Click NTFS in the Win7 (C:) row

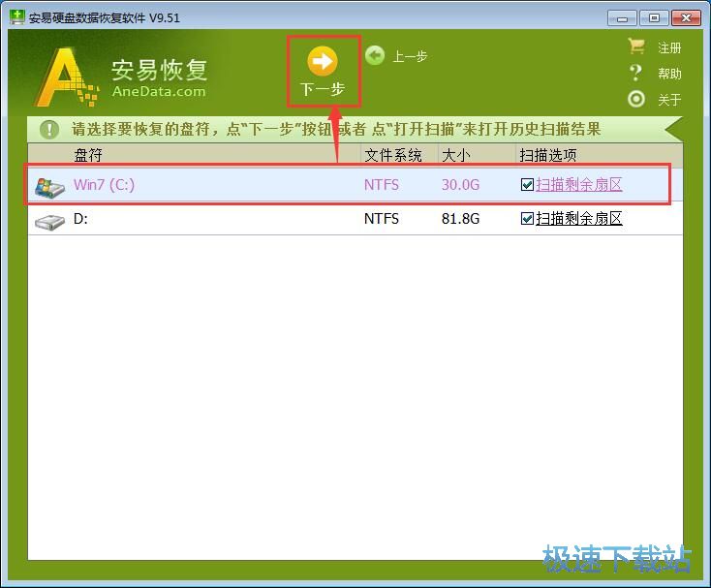(382, 184)
